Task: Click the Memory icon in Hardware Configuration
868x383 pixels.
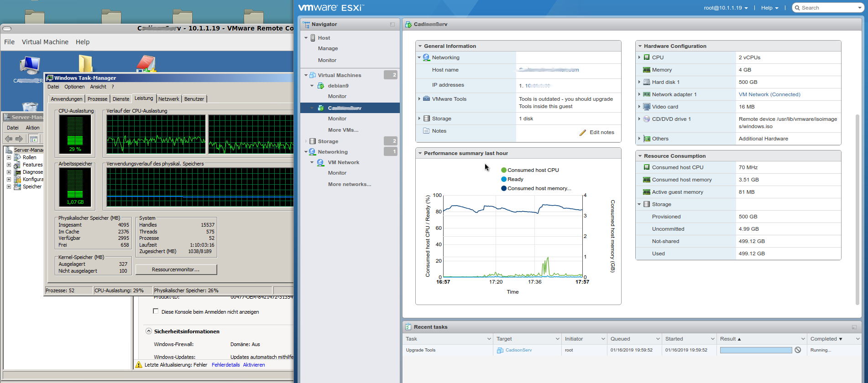Action: [647, 70]
